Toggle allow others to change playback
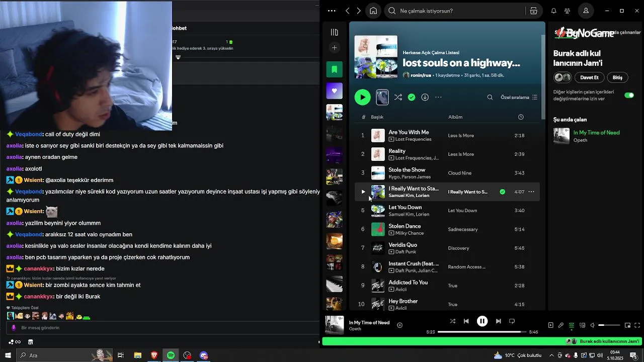 [629, 95]
